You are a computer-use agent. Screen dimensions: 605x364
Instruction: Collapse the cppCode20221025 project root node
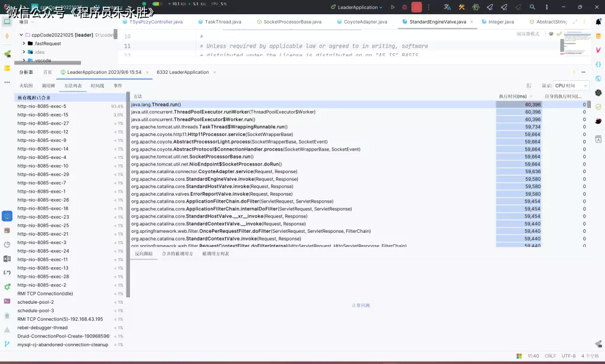coord(21,35)
